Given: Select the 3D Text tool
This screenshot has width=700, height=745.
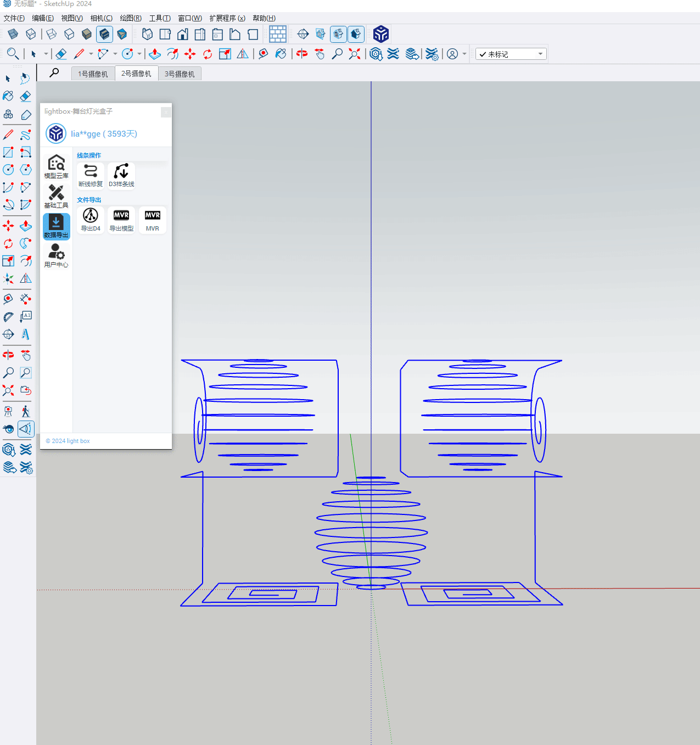Looking at the screenshot, I should pyautogui.click(x=26, y=334).
